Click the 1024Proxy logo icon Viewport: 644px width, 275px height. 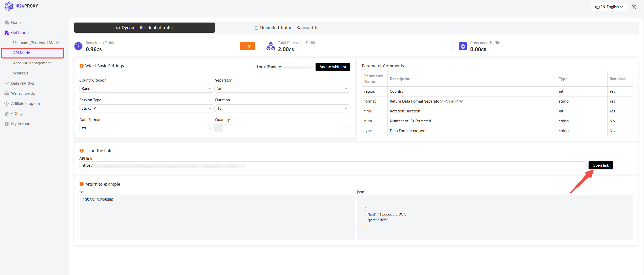(x=9, y=6)
